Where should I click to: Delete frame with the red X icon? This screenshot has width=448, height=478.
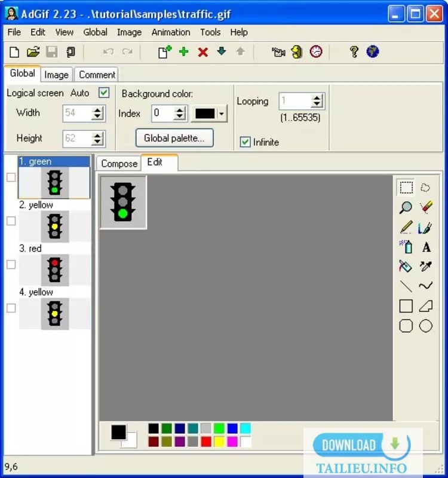pos(202,52)
